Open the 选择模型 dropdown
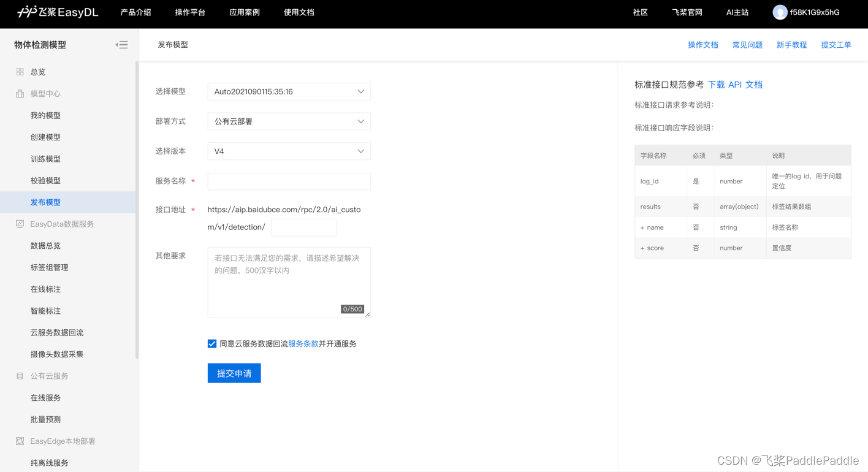868x472 pixels. click(x=289, y=91)
